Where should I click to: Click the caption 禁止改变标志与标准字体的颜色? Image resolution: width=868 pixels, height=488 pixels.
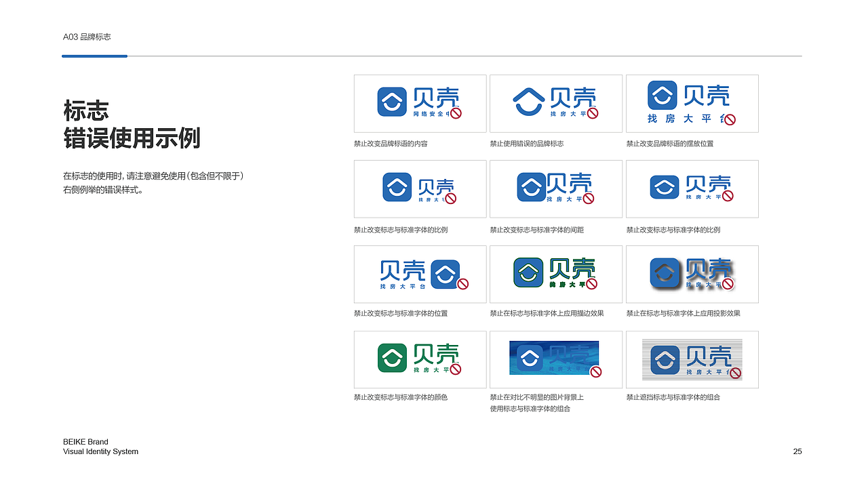coord(401,397)
